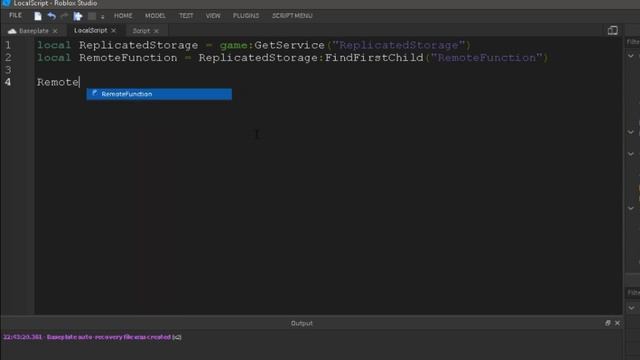Click the "RemoteFunction" string on line 2
The height and width of the screenshot is (360, 640).
(487, 58)
